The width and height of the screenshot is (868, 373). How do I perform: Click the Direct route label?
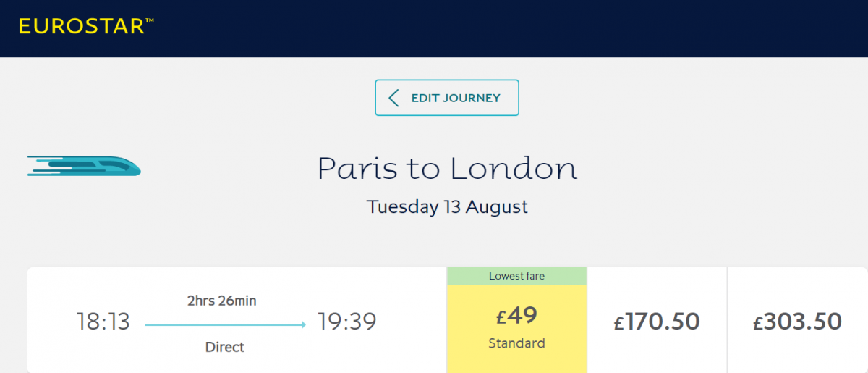(225, 347)
